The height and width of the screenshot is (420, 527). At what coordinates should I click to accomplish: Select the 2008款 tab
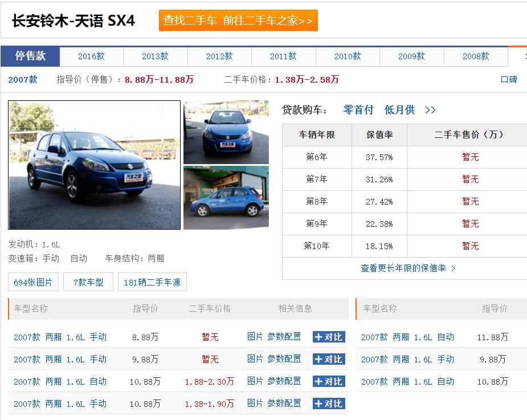tap(476, 56)
